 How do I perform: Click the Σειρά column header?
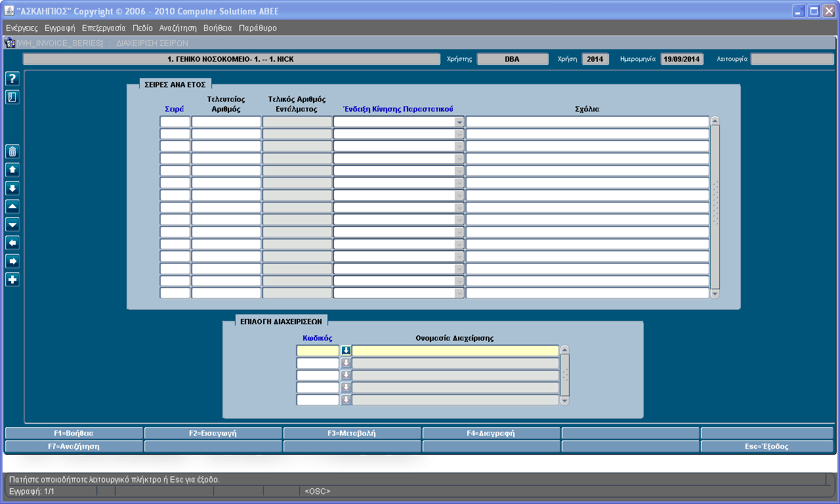click(175, 109)
